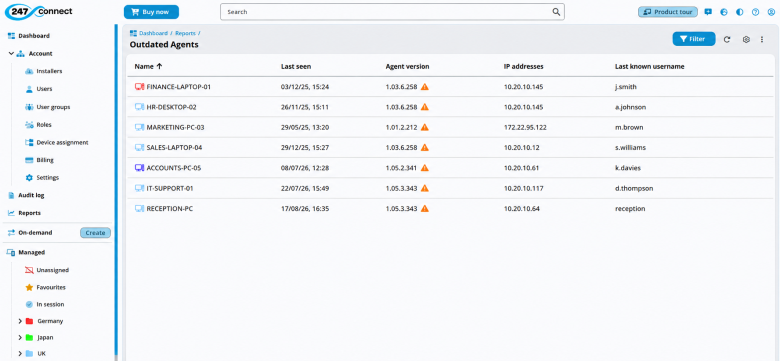Click the MARKETING-PC-03 device icon
Screen dimensions: 780x361
(x=139, y=127)
